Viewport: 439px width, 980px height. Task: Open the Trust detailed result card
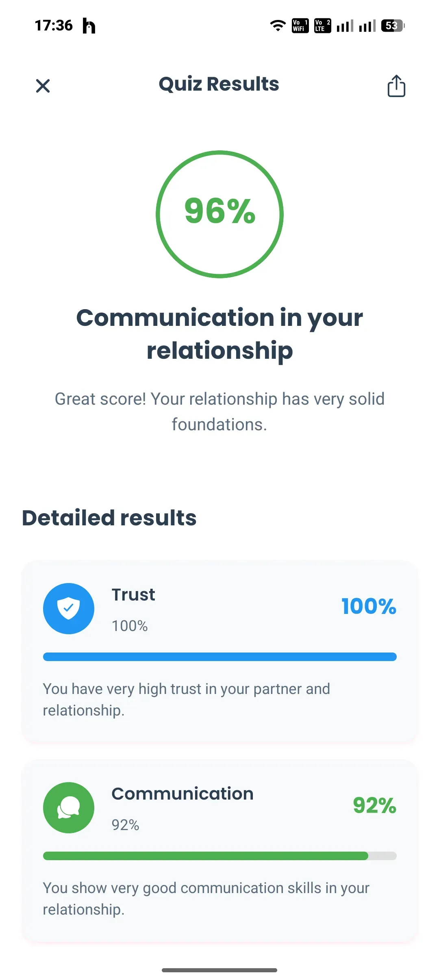point(219,652)
